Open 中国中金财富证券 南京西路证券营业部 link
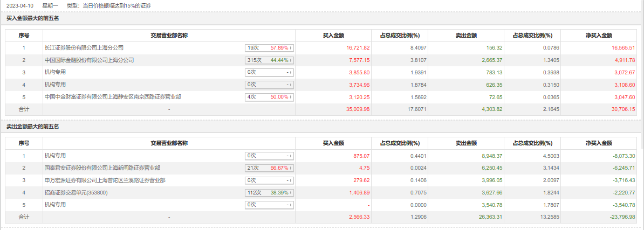 coord(112,97)
